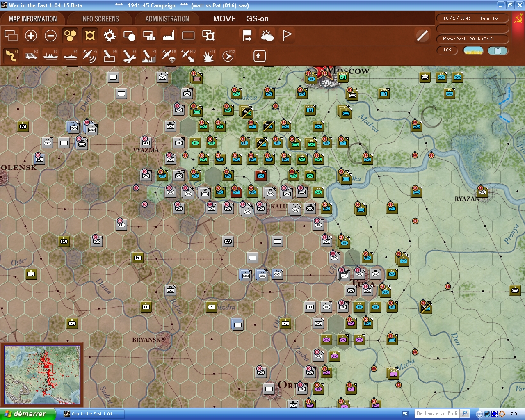Switch to the INFO SCREENS tab
This screenshot has height=420, width=525.
point(100,19)
